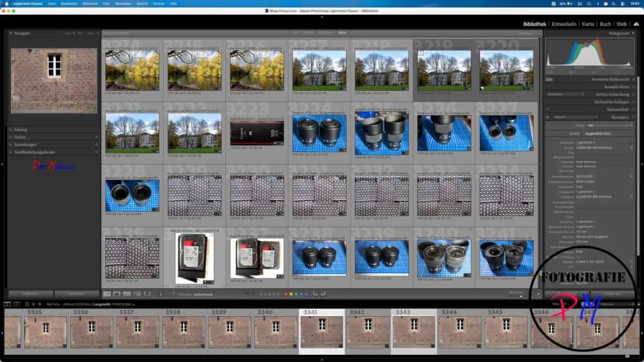Open survey view from toolbar
The height and width of the screenshot is (362, 644).
[x=137, y=294]
